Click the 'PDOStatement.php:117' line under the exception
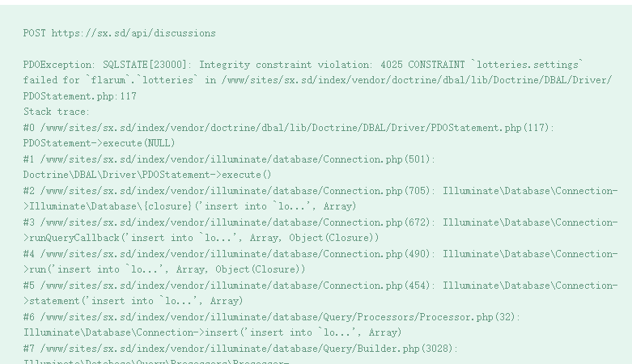 pyautogui.click(x=80, y=96)
